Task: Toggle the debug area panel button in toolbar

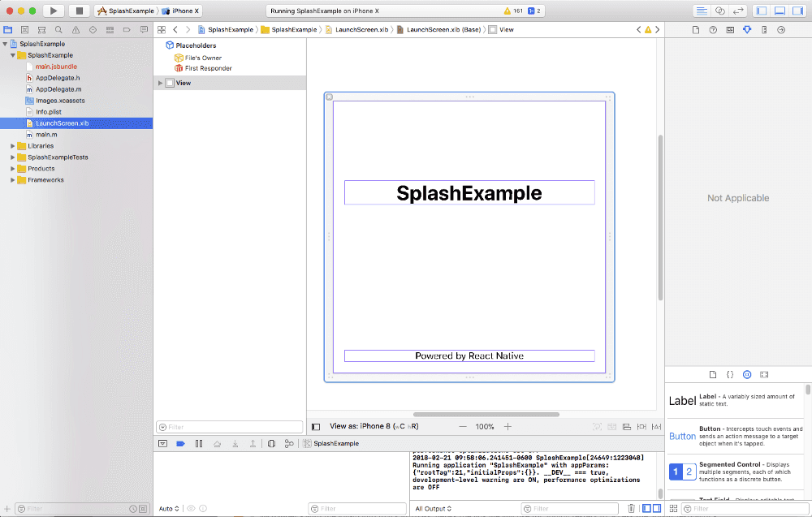Action: pyautogui.click(x=780, y=11)
